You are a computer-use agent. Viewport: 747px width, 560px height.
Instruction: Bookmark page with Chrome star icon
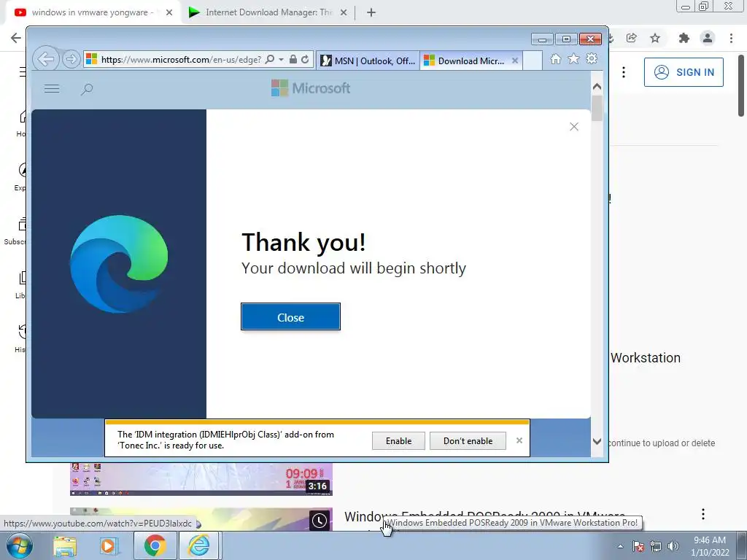point(655,38)
